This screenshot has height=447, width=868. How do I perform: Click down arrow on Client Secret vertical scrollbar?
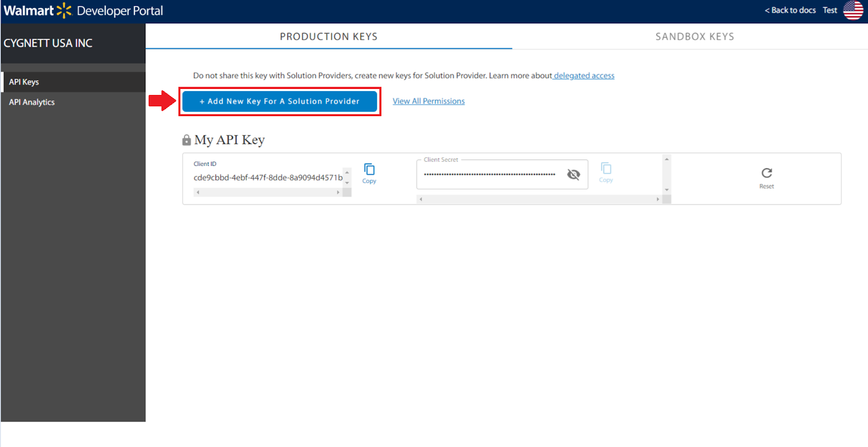click(667, 190)
